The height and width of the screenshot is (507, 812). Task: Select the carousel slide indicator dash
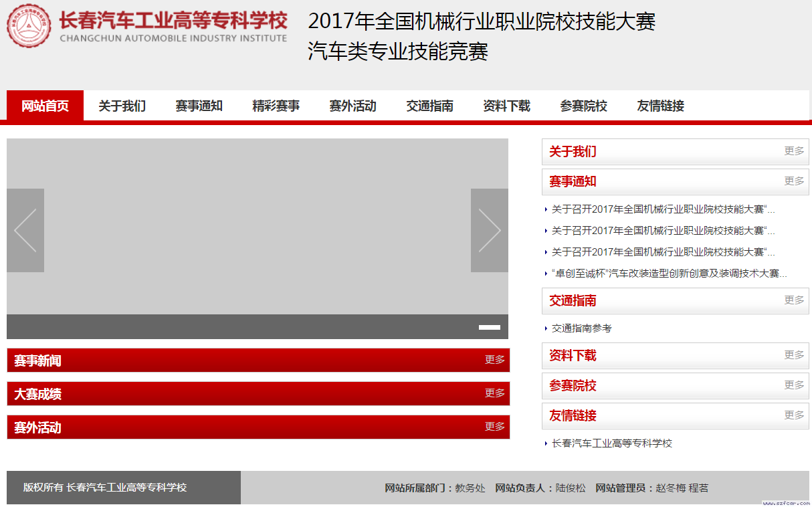[489, 327]
